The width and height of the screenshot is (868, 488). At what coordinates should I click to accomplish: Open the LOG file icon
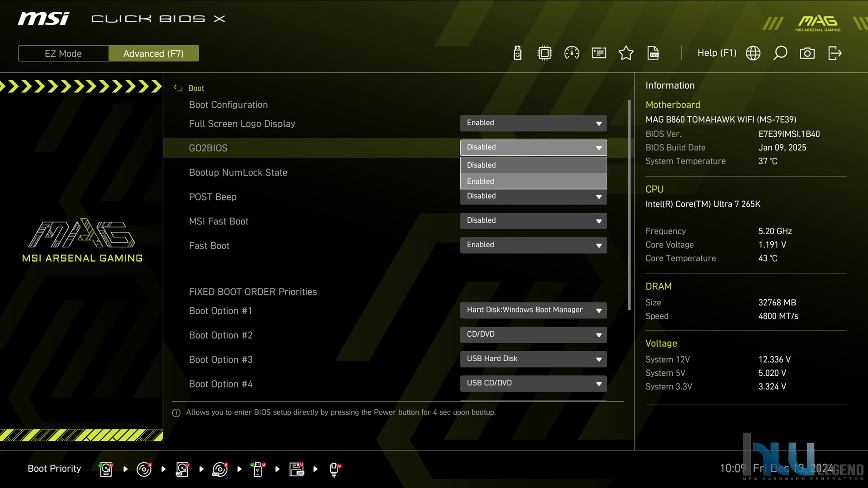pos(653,53)
